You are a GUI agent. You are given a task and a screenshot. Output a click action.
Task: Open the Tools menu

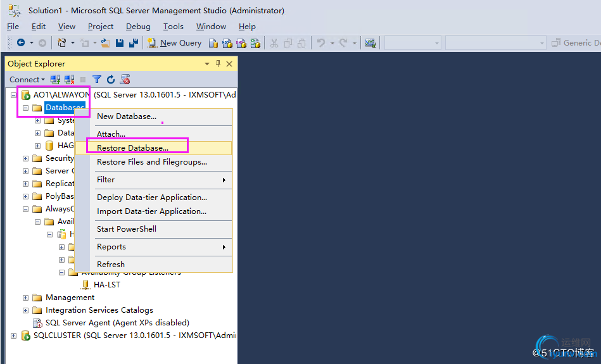174,27
